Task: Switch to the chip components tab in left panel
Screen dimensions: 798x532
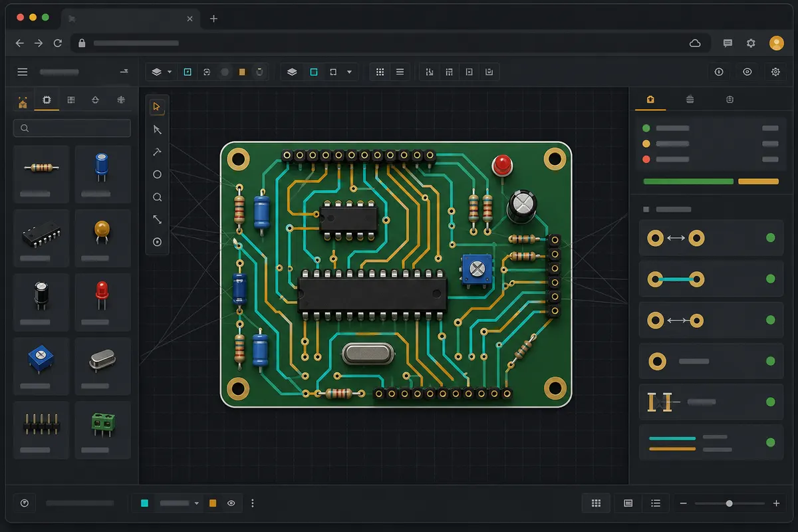Action: pyautogui.click(x=47, y=100)
